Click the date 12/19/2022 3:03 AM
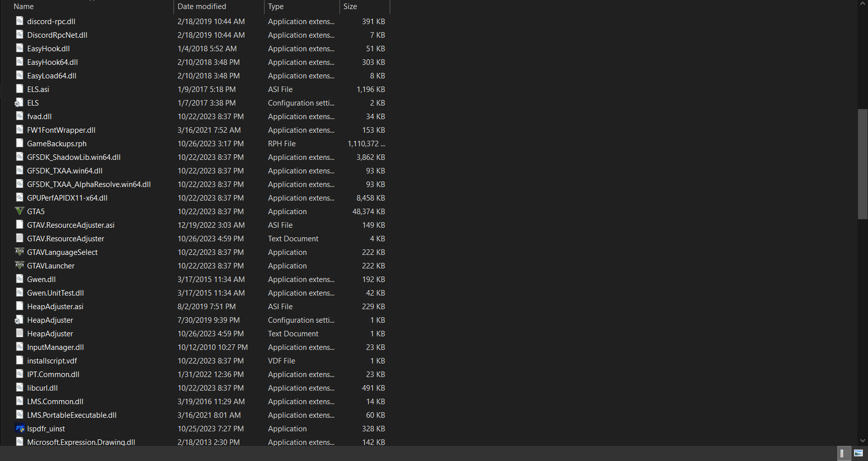 tap(211, 225)
